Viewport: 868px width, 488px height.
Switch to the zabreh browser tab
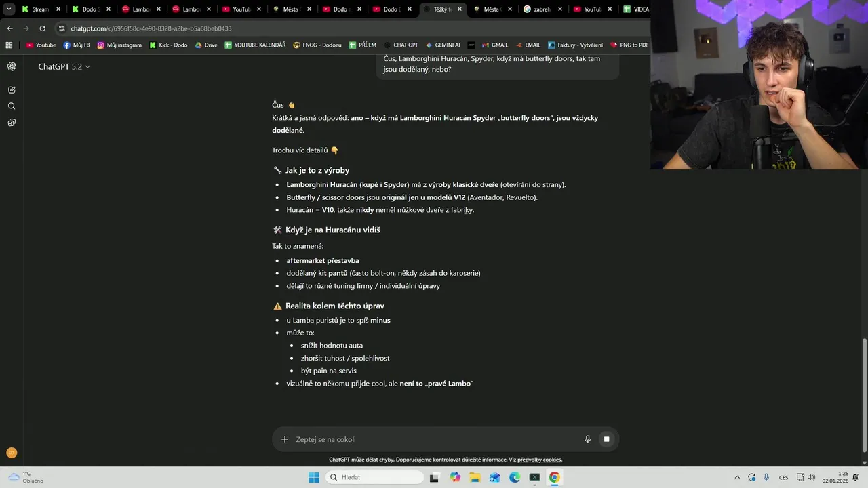coord(542,9)
